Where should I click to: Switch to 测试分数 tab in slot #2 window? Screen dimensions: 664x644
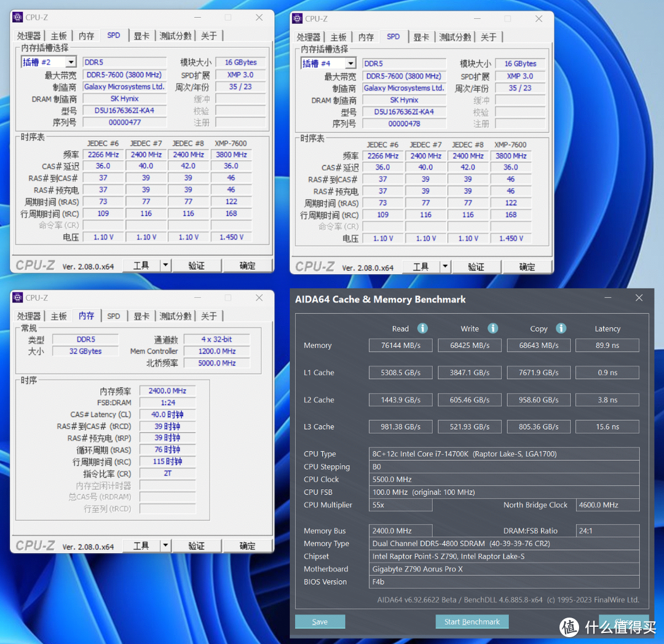[x=175, y=36]
